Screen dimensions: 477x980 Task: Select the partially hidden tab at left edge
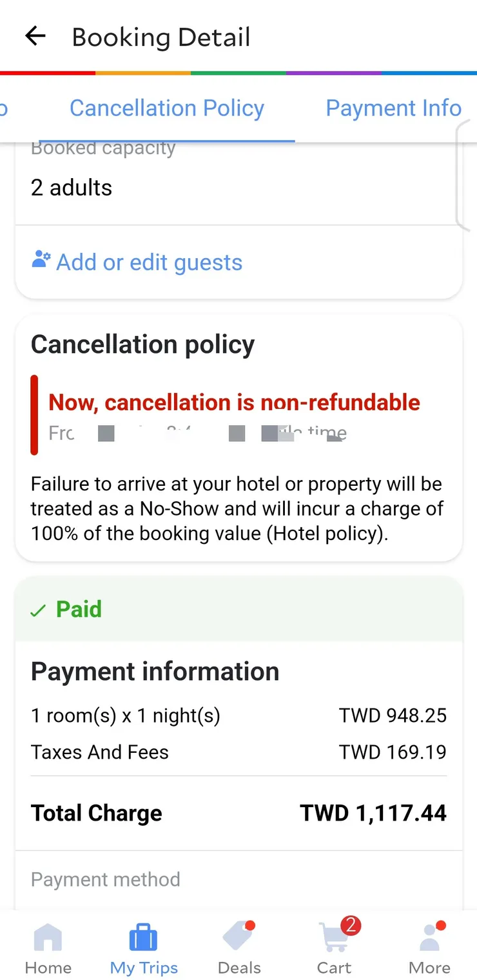coord(4,108)
